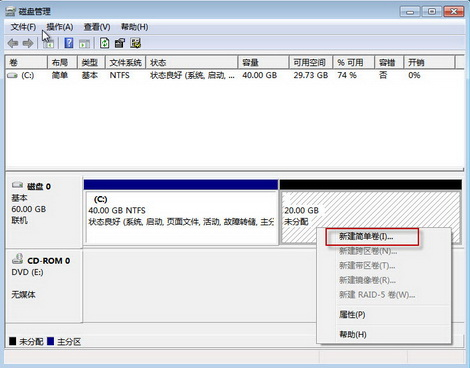
Task: Click the 40.00 GB capacity cell in the list
Action: tap(259, 76)
